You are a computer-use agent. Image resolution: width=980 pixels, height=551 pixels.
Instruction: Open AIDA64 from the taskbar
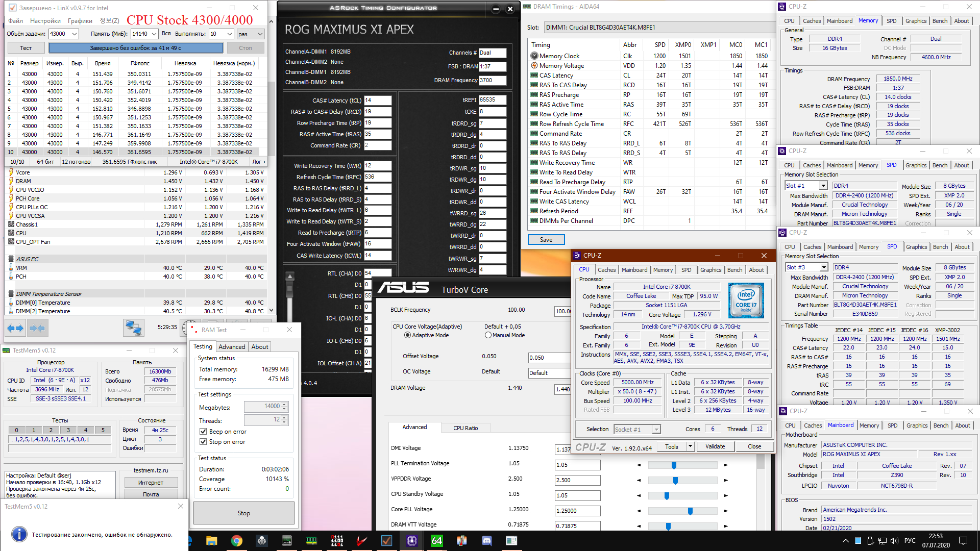click(x=437, y=541)
